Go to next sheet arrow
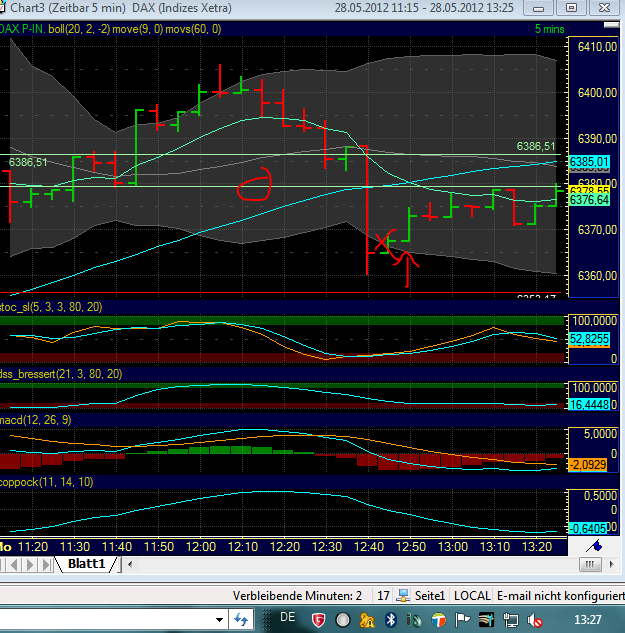 tap(30, 564)
